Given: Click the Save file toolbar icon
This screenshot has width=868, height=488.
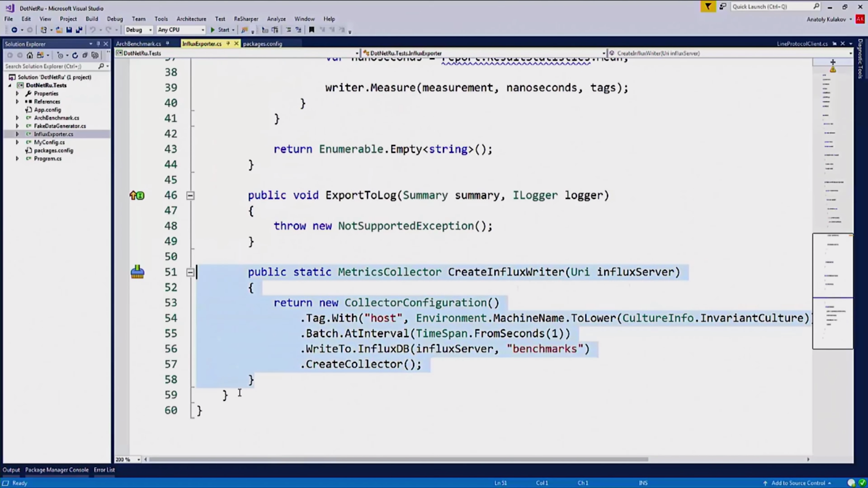Looking at the screenshot, I should (x=69, y=30).
